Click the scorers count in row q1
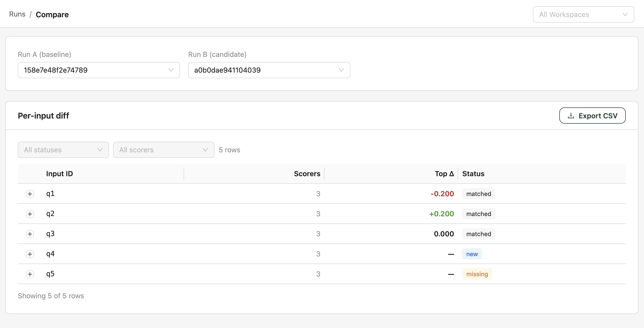The image size is (644, 328). pos(318,194)
